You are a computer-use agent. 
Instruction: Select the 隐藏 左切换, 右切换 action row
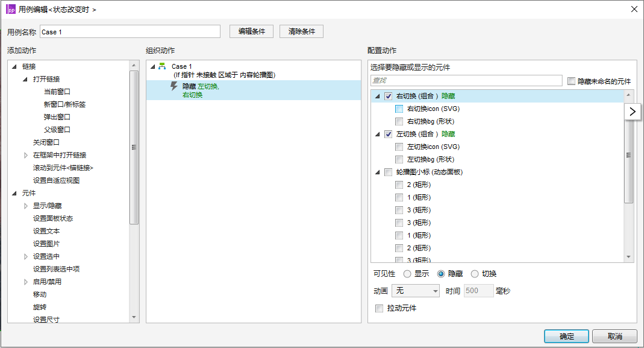coord(254,90)
